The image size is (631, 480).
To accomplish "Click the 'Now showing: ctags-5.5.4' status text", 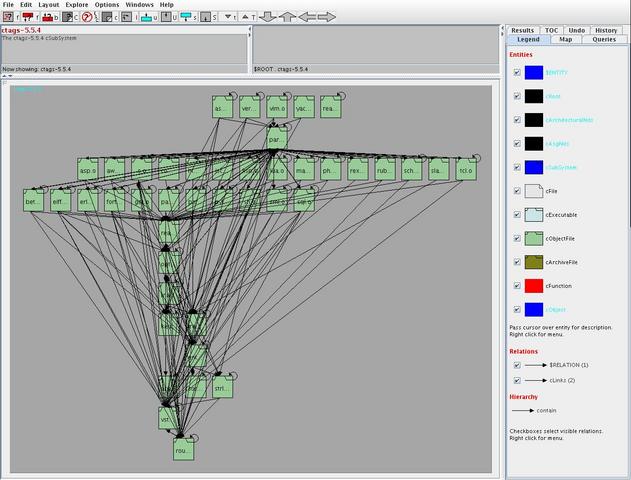I will [x=37, y=69].
